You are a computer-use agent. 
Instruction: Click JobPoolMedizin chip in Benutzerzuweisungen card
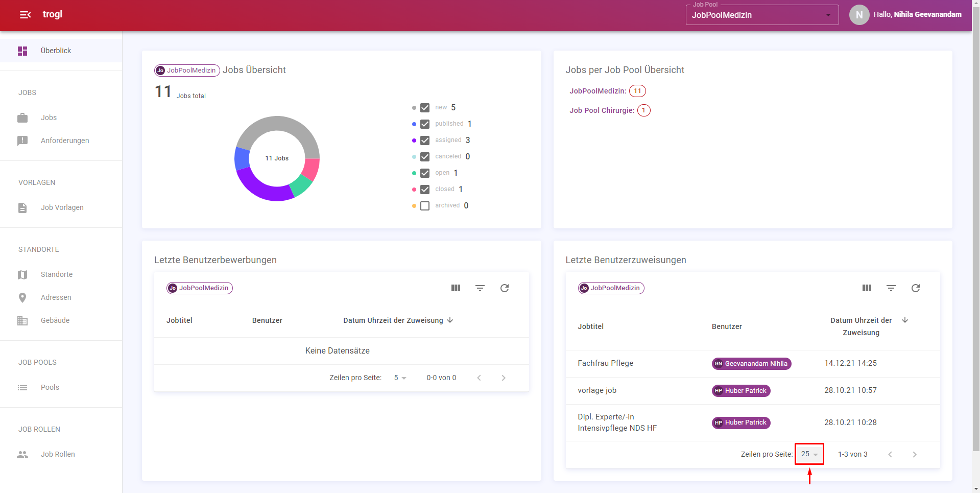click(611, 288)
